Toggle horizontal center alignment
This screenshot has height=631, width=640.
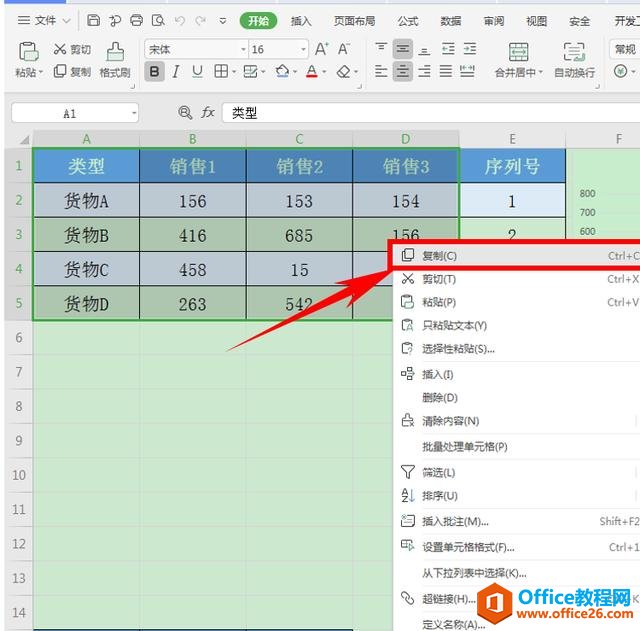tap(403, 72)
